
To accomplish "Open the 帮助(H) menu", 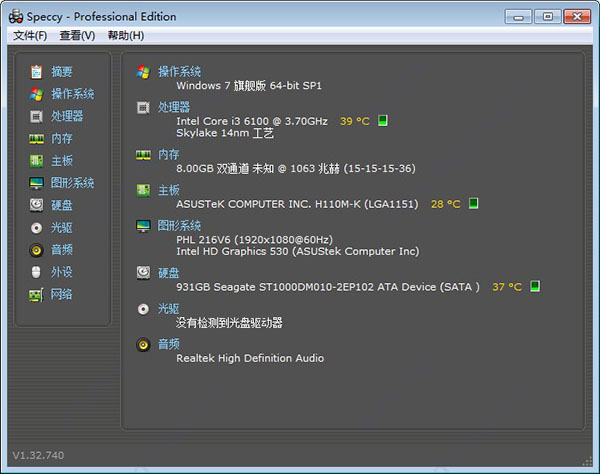I will (125, 36).
